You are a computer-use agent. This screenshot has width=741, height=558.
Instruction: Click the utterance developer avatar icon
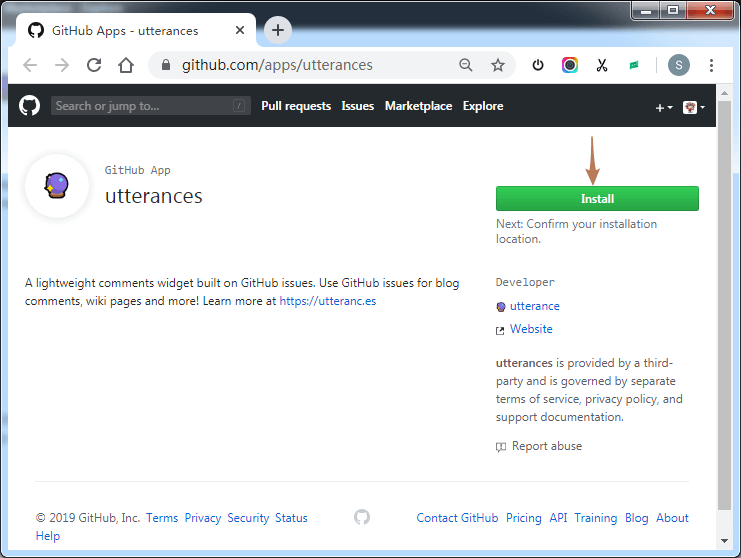click(501, 307)
